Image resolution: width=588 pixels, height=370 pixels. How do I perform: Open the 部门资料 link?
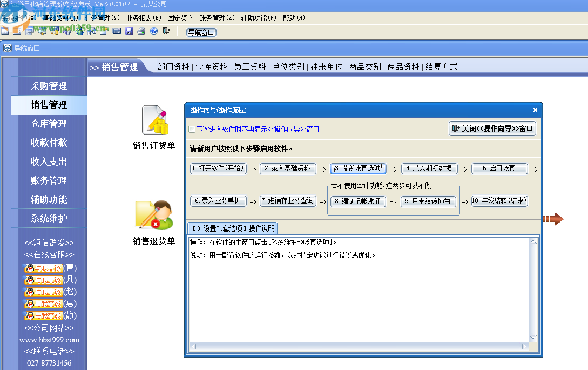pos(173,67)
